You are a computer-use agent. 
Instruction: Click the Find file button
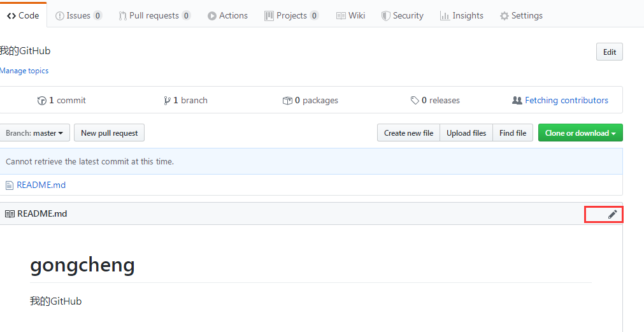click(513, 133)
